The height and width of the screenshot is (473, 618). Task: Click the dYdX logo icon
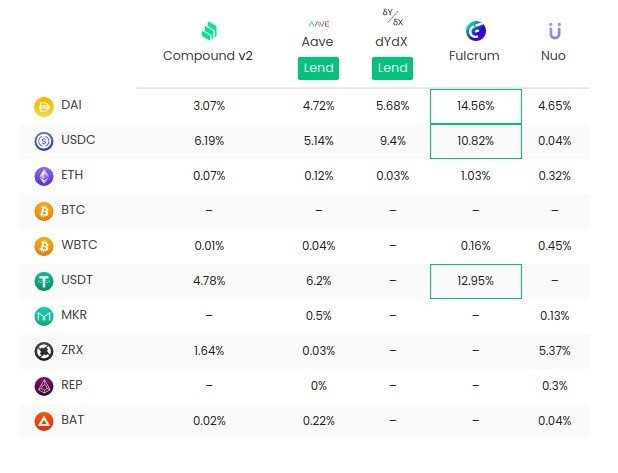392,17
